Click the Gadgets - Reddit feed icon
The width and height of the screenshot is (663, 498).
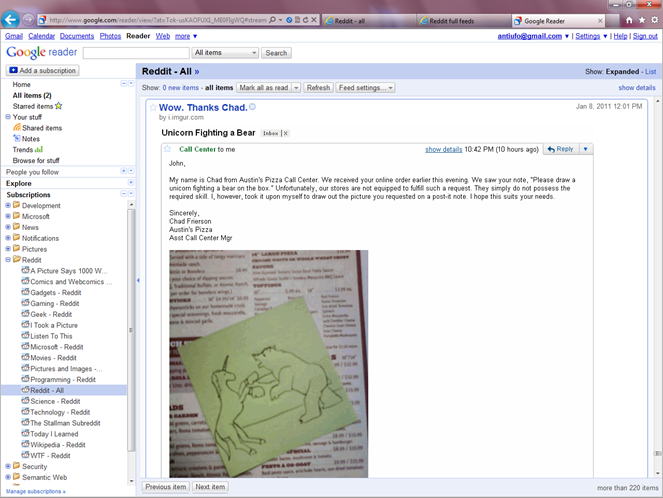click(x=25, y=292)
